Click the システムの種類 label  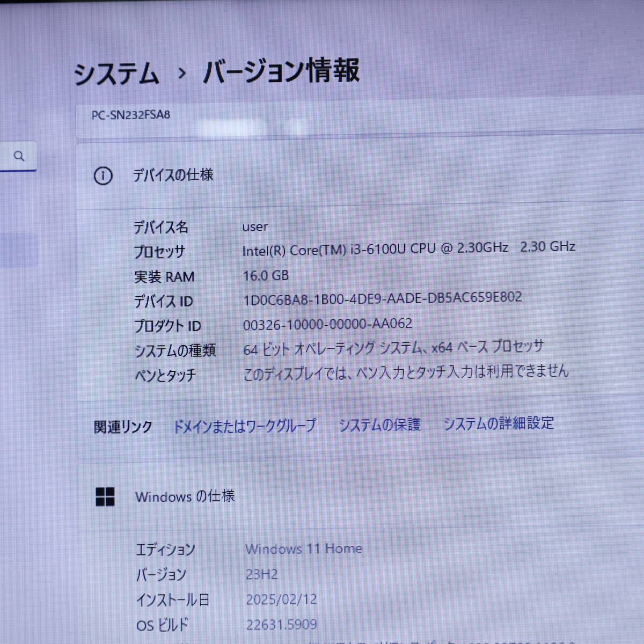click(175, 351)
